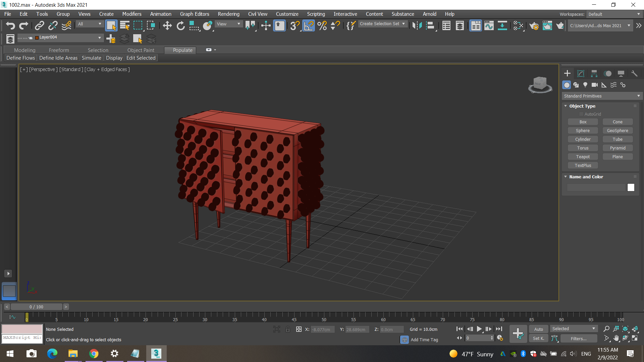This screenshot has width=644, height=362.
Task: Click the time slider 0 / 100 handle
Action: (x=36, y=307)
